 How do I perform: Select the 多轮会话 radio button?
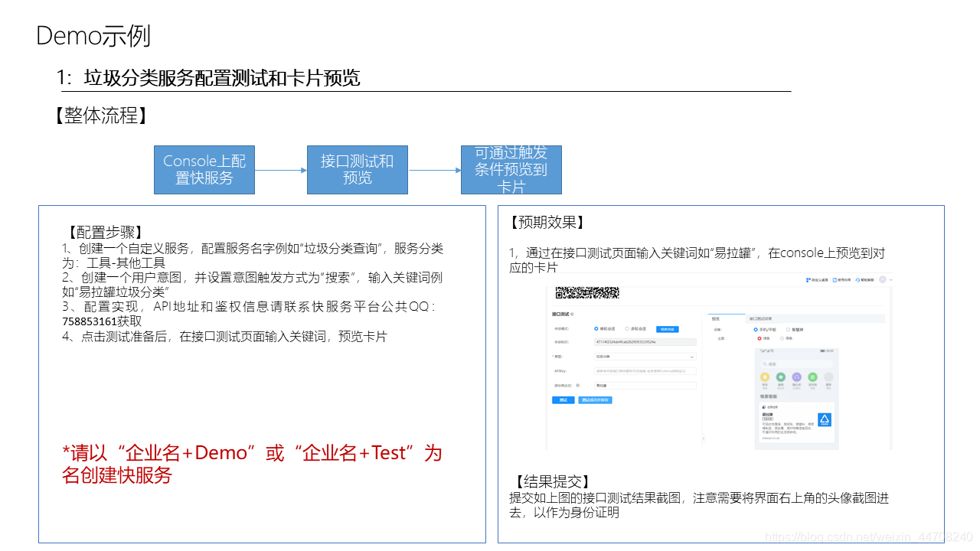pyautogui.click(x=627, y=328)
